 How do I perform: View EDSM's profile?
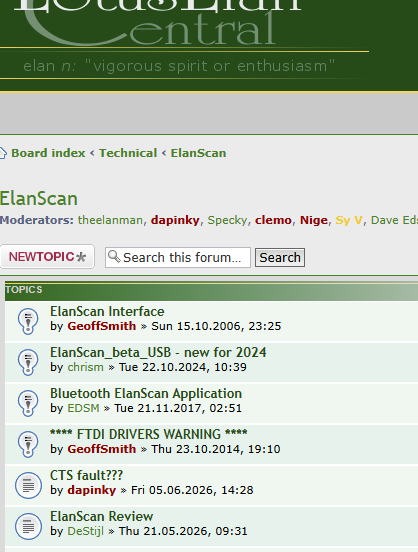[x=83, y=408]
